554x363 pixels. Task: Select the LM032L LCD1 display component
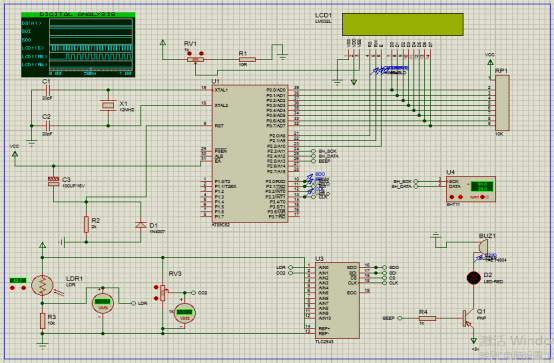[x=402, y=24]
